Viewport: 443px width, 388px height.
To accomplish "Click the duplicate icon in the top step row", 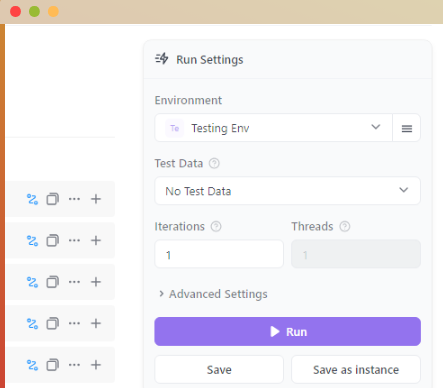I will (x=53, y=199).
